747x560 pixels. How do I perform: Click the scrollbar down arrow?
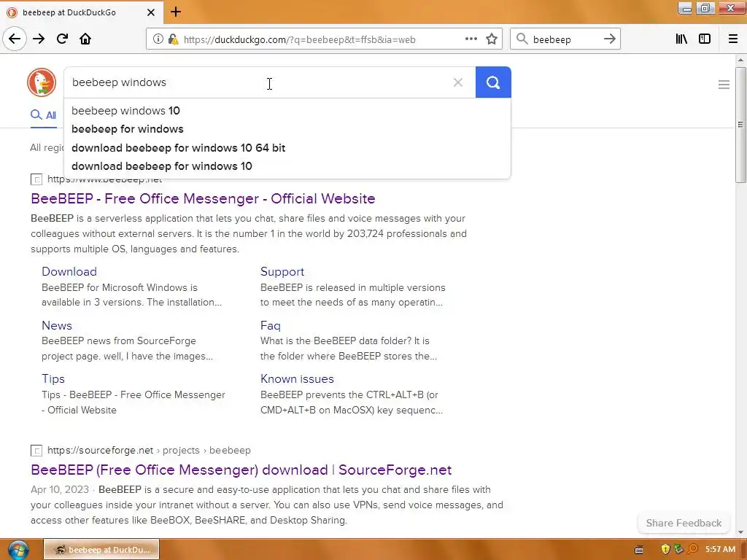pyautogui.click(x=740, y=532)
